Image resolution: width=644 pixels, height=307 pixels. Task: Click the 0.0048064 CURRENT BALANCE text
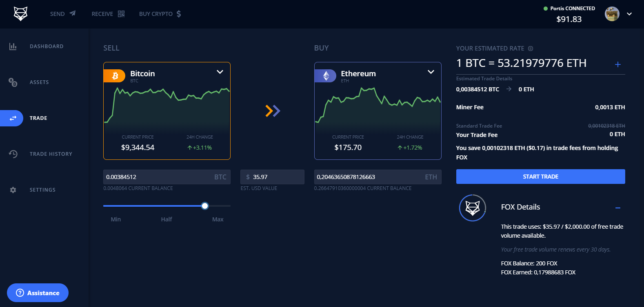[x=138, y=188]
